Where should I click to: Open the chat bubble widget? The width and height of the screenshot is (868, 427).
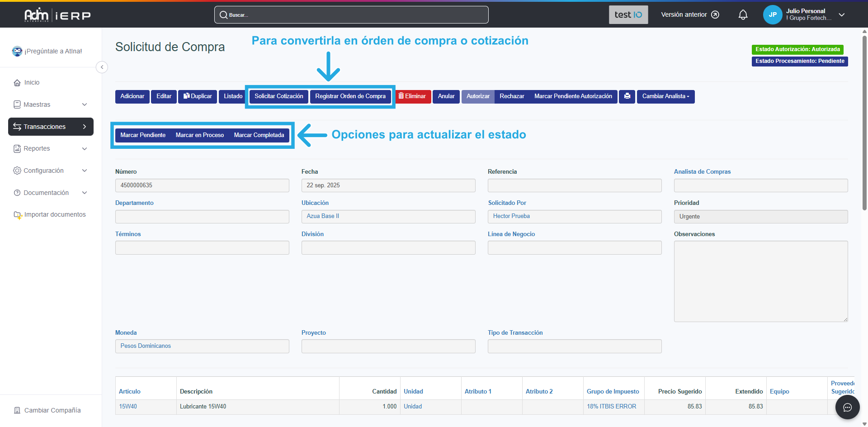pyautogui.click(x=847, y=407)
